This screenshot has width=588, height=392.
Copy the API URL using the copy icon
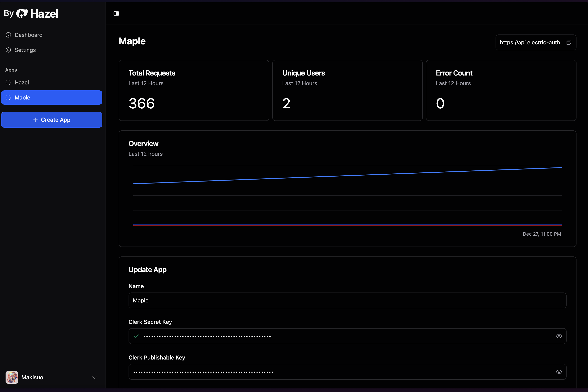569,42
